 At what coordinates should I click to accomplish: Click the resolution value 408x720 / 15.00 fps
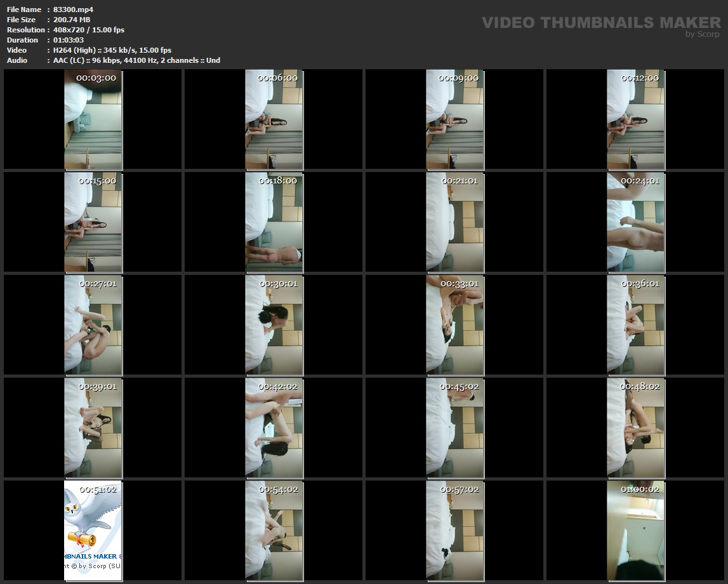(x=89, y=30)
